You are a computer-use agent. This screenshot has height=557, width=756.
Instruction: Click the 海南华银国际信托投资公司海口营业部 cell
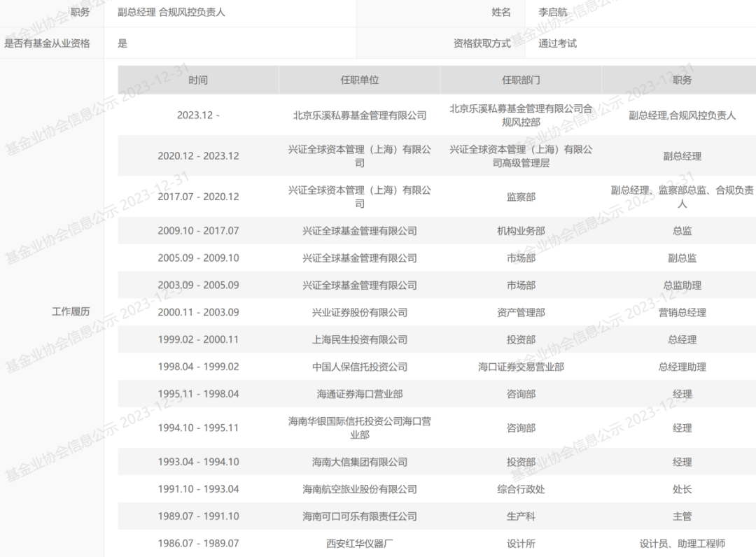tap(360, 428)
